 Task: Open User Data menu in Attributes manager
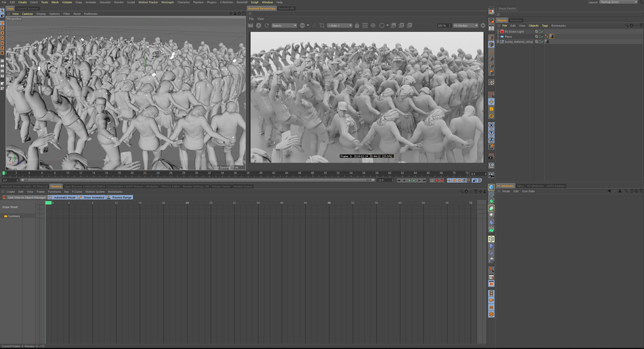click(x=528, y=191)
